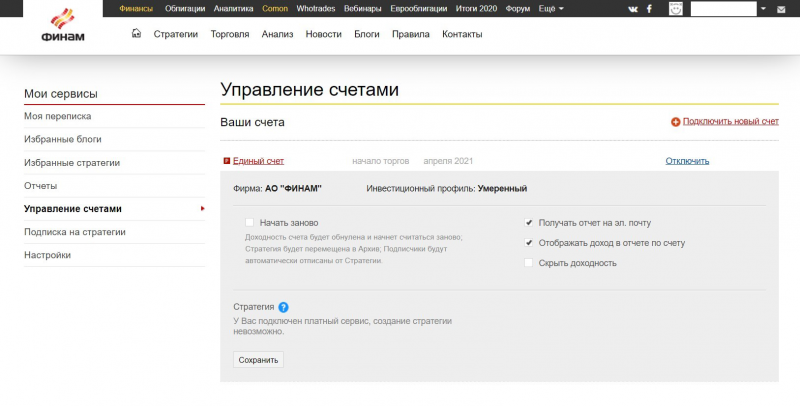Open the VK social page icon

click(632, 8)
